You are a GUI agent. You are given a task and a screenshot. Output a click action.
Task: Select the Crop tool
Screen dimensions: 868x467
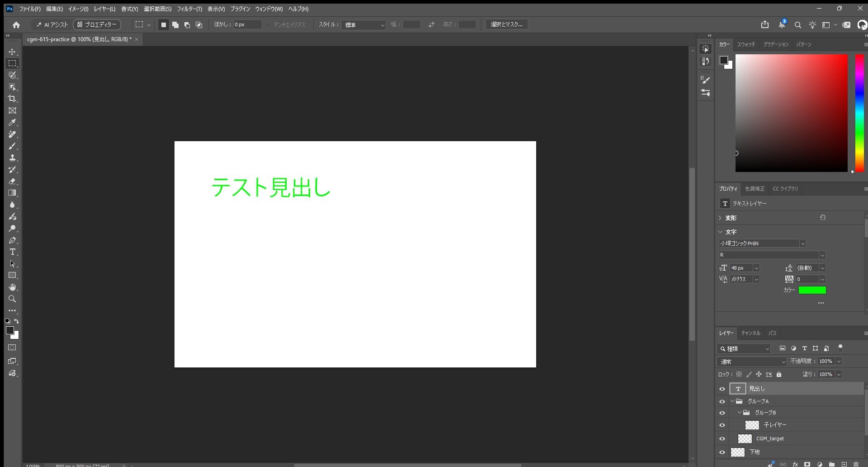coord(12,99)
